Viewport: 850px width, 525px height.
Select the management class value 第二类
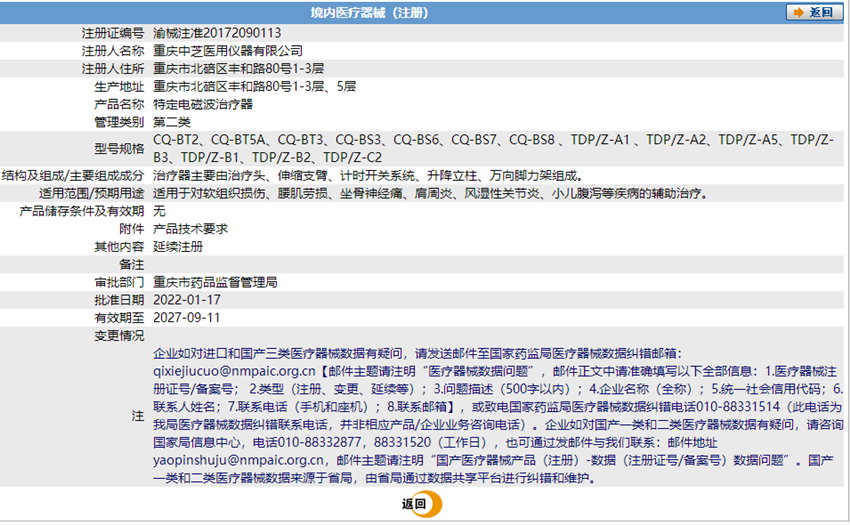pos(171,122)
